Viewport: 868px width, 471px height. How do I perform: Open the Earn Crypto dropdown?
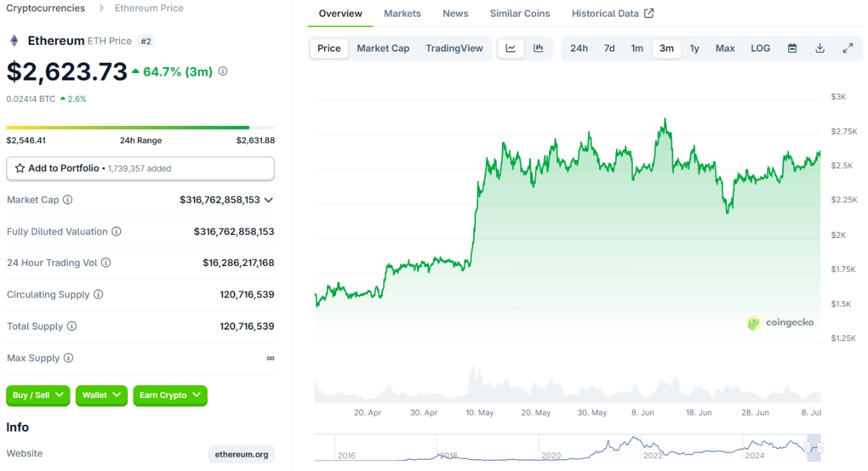[170, 395]
